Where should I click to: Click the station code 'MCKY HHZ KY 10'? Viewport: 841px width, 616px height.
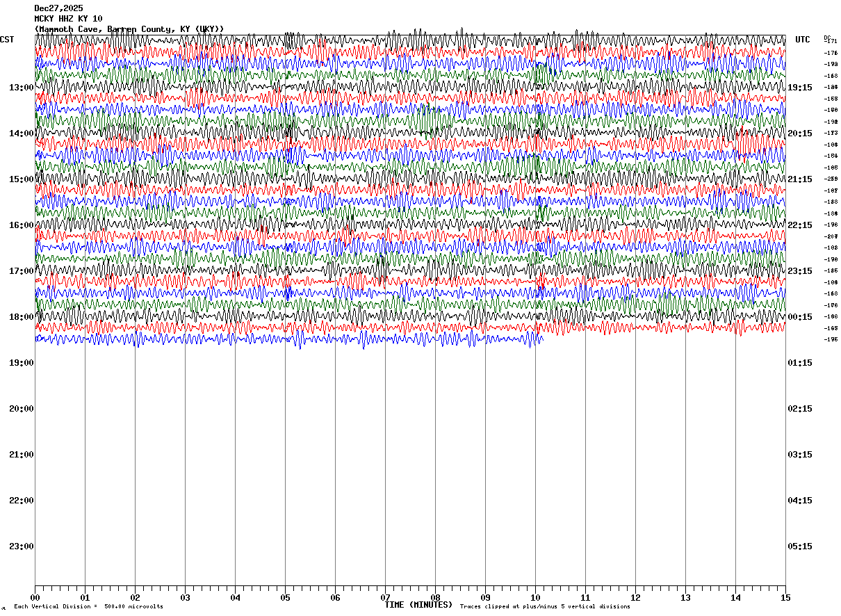click(68, 19)
